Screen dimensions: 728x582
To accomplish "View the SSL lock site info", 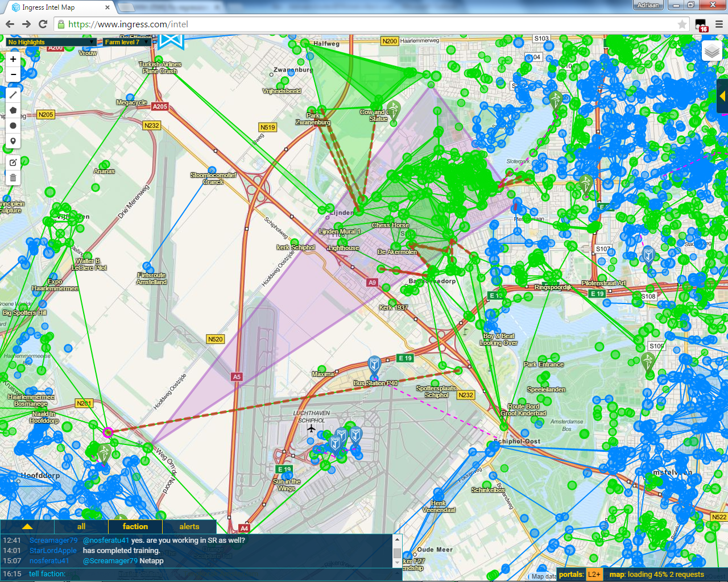I will point(61,24).
